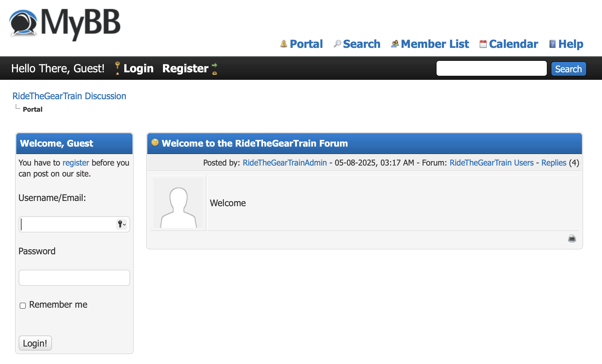The height and width of the screenshot is (364, 602).
Task: Click the book icon beside Help
Action: tap(552, 44)
